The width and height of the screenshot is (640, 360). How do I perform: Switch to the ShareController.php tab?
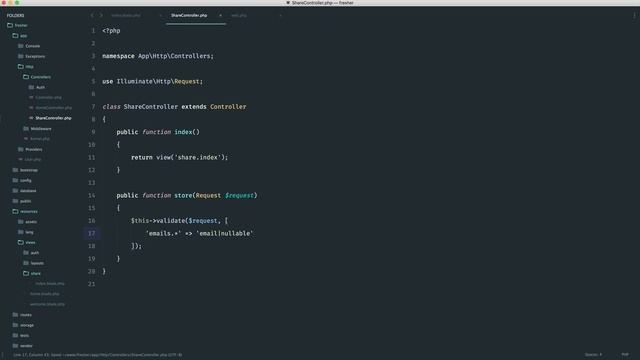click(x=189, y=16)
